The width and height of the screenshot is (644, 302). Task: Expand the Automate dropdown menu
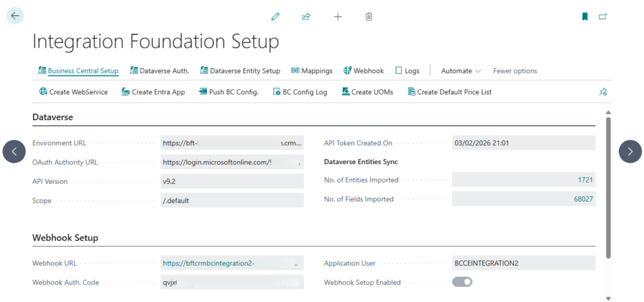tap(461, 71)
